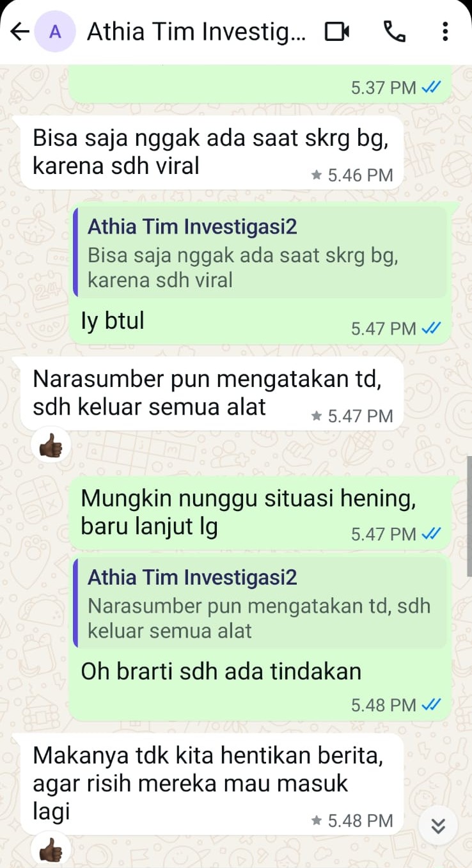Screen dimensions: 472x868
Task: Tap star icon on received 5.47 PM message
Action: click(316, 416)
